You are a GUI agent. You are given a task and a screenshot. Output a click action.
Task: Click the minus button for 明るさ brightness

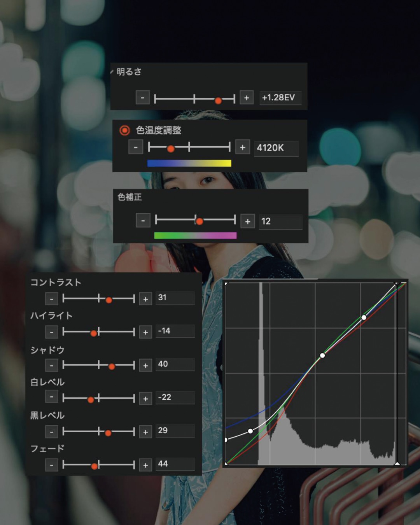click(x=142, y=98)
